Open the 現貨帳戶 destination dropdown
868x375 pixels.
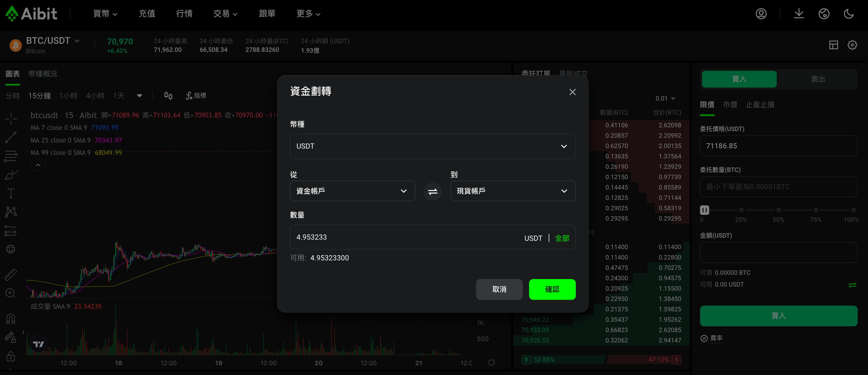point(513,191)
